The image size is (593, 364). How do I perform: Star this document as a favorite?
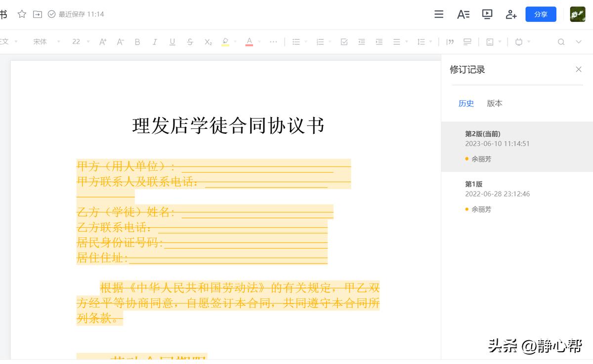22,14
